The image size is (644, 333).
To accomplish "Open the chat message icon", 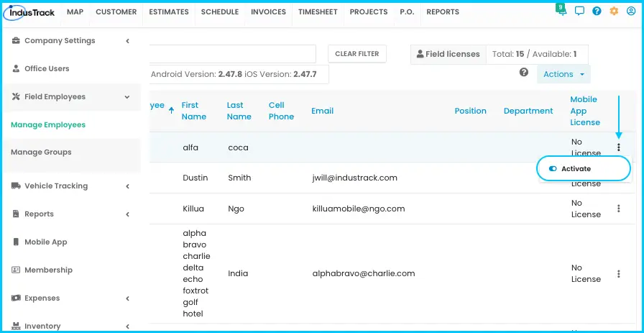I will coord(579,12).
